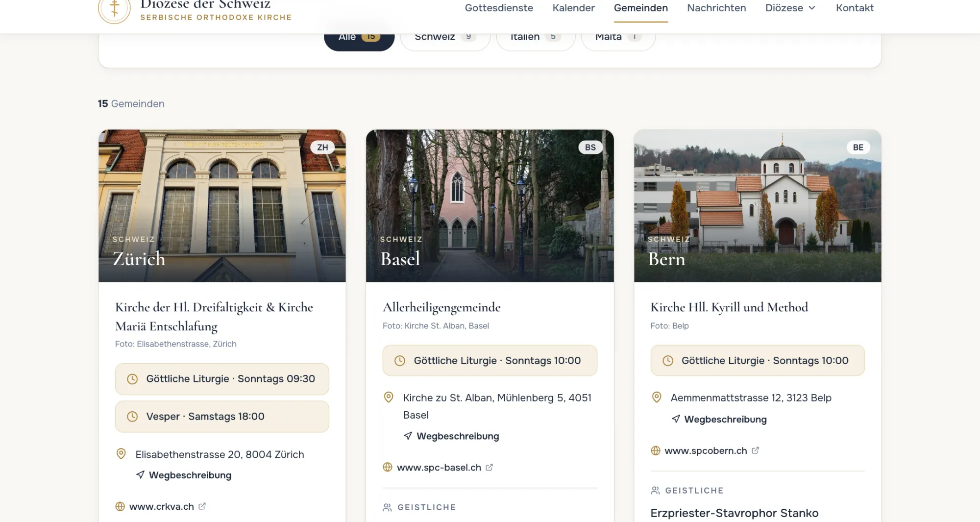The image size is (980, 522).
Task: Open the Nachrichten section
Action: (x=716, y=8)
